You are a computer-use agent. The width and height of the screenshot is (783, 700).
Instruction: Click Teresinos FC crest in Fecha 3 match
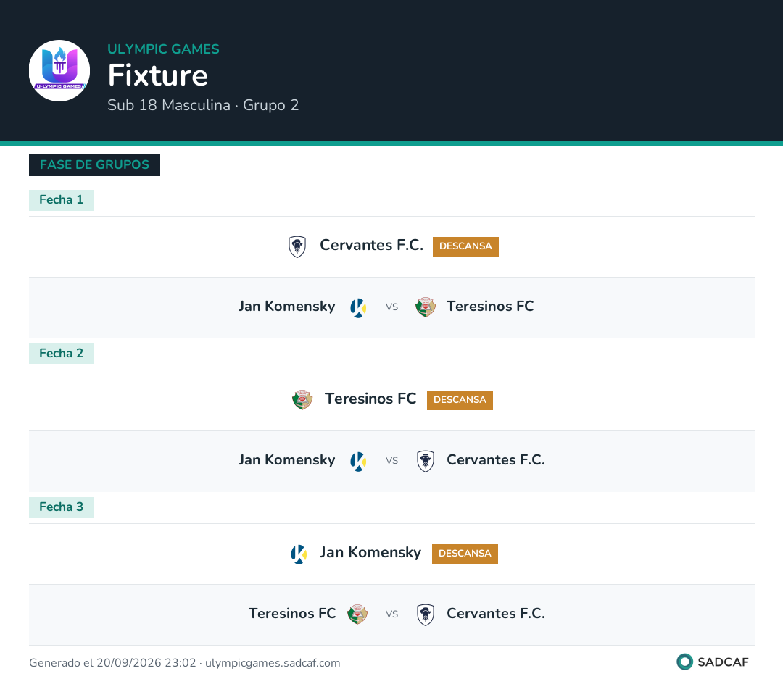pos(357,614)
